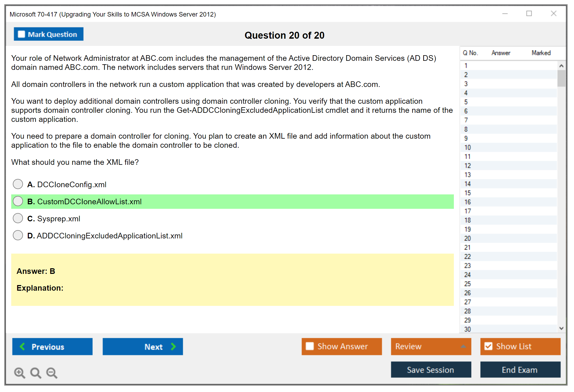Uncheck the Show List checkbox

488,346
